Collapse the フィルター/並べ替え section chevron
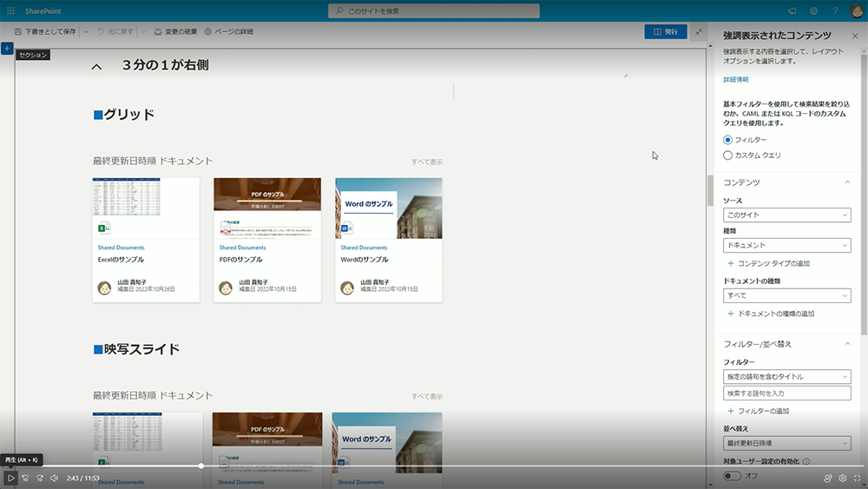Screen dimensions: 868x489 click(847, 344)
